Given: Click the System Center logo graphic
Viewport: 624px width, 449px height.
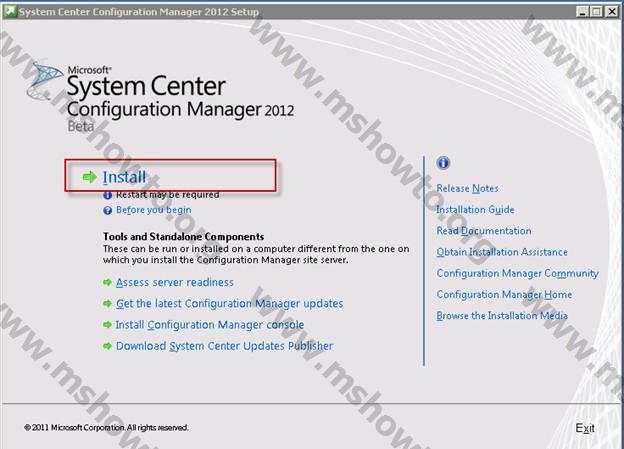Looking at the screenshot, I should [x=44, y=81].
